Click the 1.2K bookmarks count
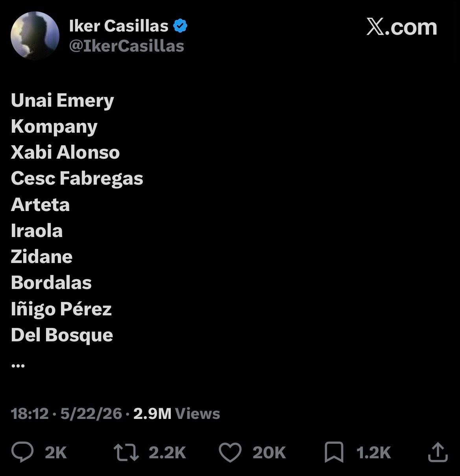 (x=373, y=453)
